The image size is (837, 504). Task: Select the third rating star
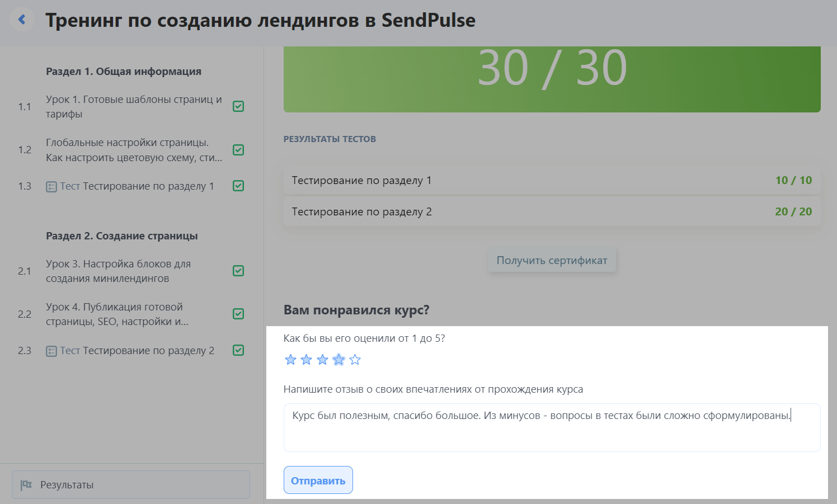click(x=322, y=360)
